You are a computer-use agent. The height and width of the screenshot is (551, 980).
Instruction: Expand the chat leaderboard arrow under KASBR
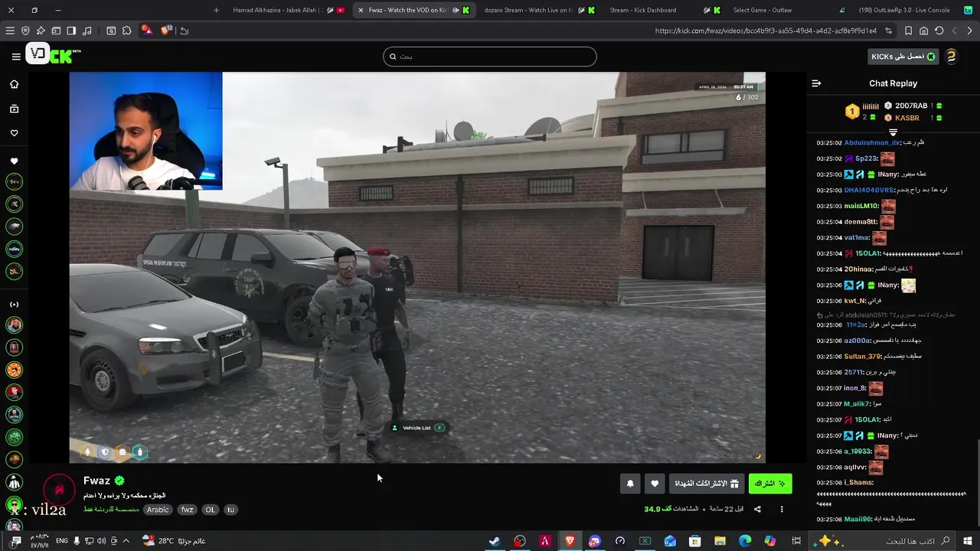click(893, 132)
